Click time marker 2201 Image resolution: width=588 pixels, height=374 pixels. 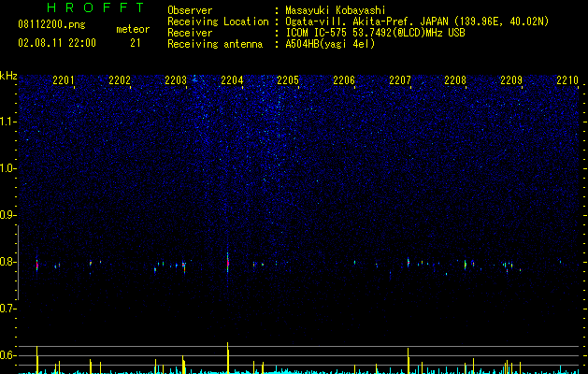pyautogui.click(x=64, y=80)
